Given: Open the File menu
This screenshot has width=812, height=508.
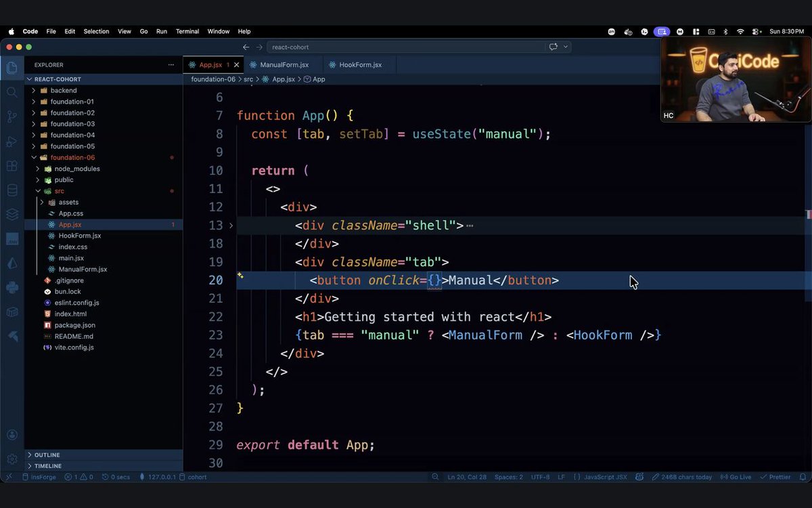Looking at the screenshot, I should tap(51, 31).
